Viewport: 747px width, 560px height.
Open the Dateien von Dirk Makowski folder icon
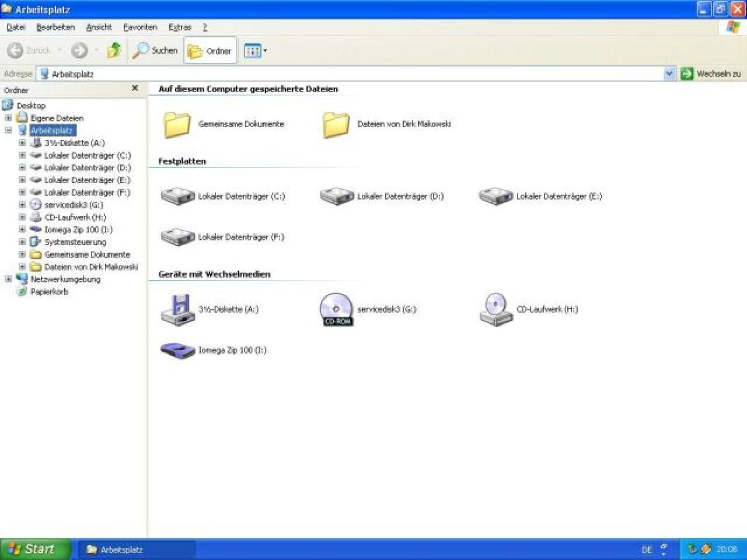pos(336,124)
